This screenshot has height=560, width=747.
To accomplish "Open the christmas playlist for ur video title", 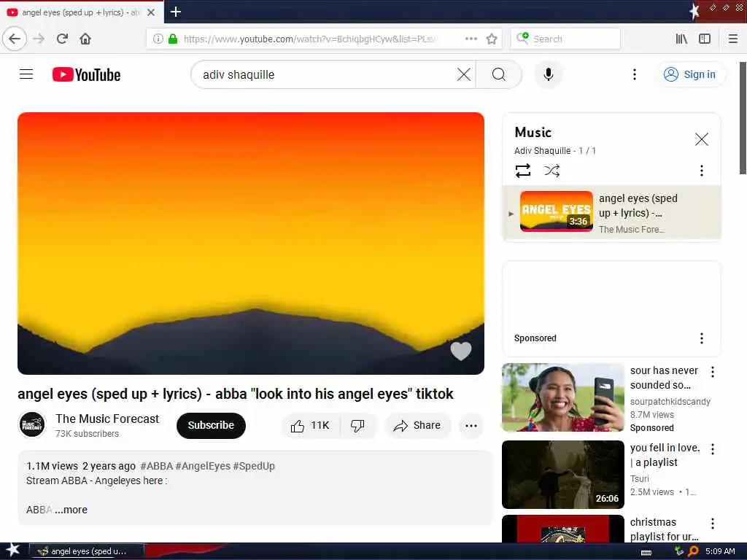I will coord(664,529).
